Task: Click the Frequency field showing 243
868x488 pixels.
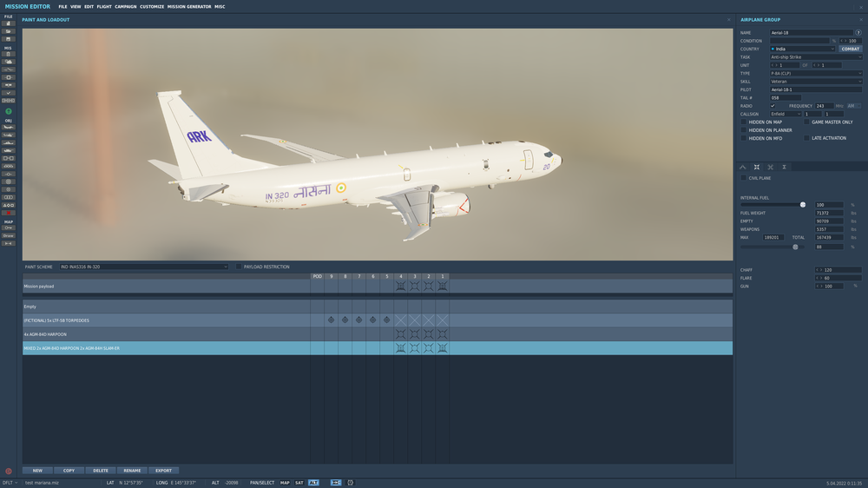Action: point(824,106)
